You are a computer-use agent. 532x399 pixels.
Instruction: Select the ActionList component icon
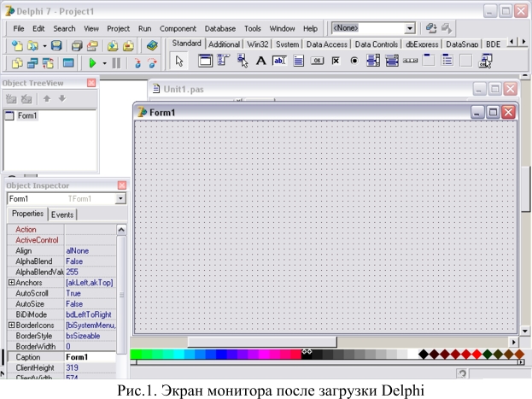pos(485,61)
